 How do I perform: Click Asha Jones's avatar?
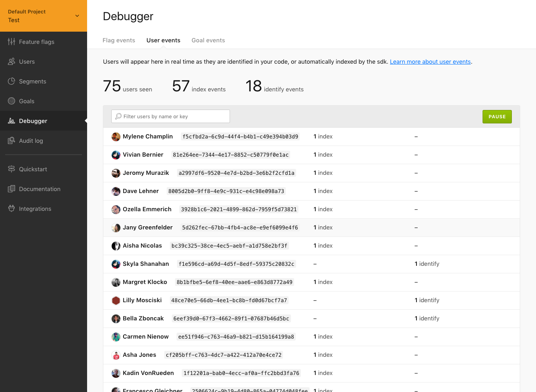point(116,355)
